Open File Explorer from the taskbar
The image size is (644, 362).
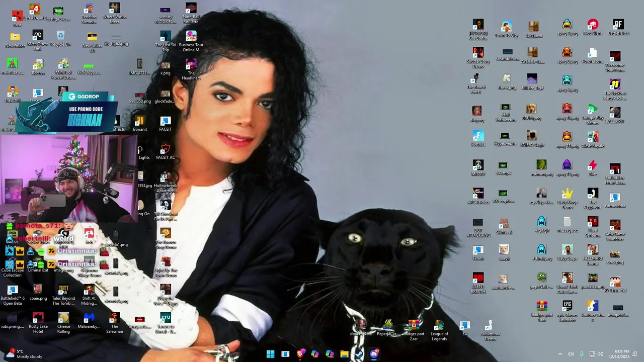click(344, 354)
